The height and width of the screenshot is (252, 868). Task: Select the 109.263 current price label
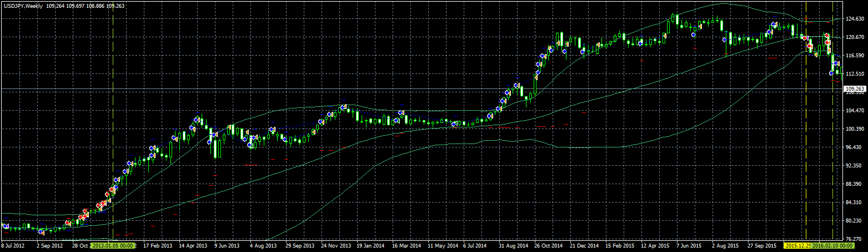(855, 88)
